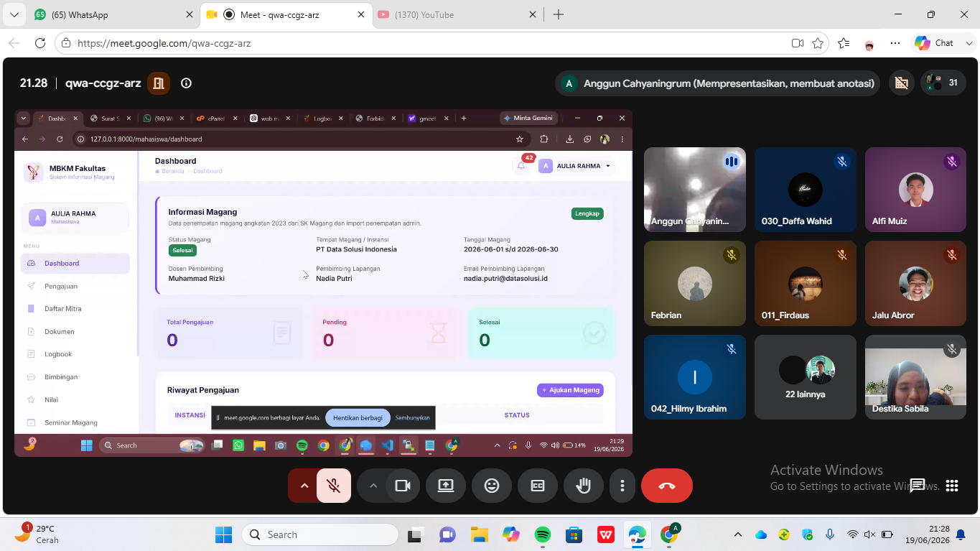The height and width of the screenshot is (551, 980).
Task: Open the OneDrive cloud icon in system tray
Action: pos(761,534)
